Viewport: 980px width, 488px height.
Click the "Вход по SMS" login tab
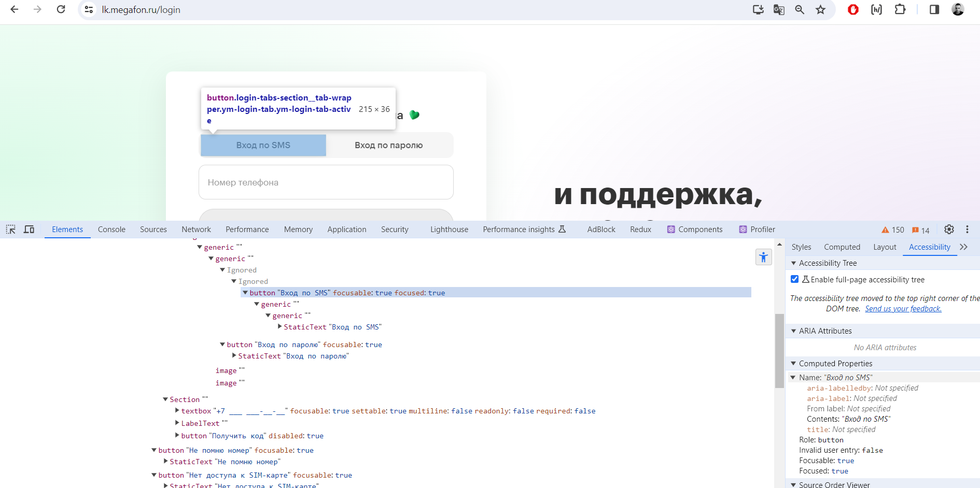point(263,145)
